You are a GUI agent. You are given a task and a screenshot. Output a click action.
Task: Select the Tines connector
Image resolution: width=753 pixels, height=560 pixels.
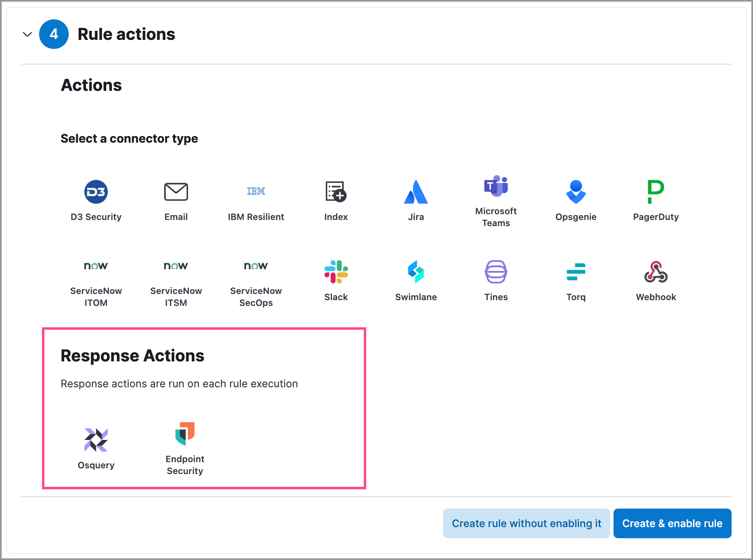[496, 280]
